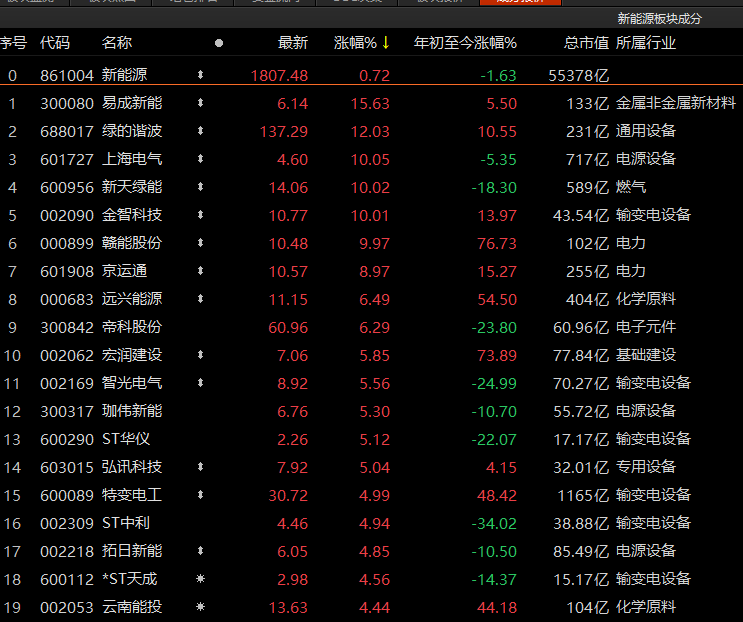Select stock name 远兴能源

point(132,299)
